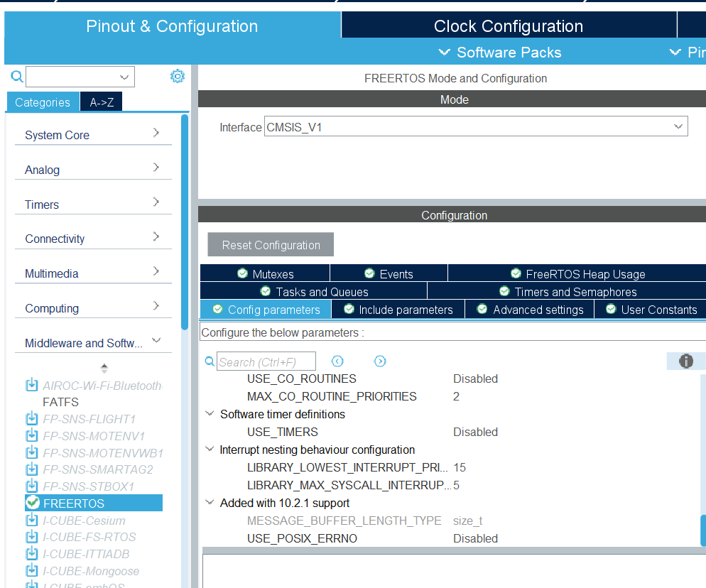The image size is (706, 588).
Task: Click Disabled value of USE_TIMERS
Action: pyautogui.click(x=475, y=432)
